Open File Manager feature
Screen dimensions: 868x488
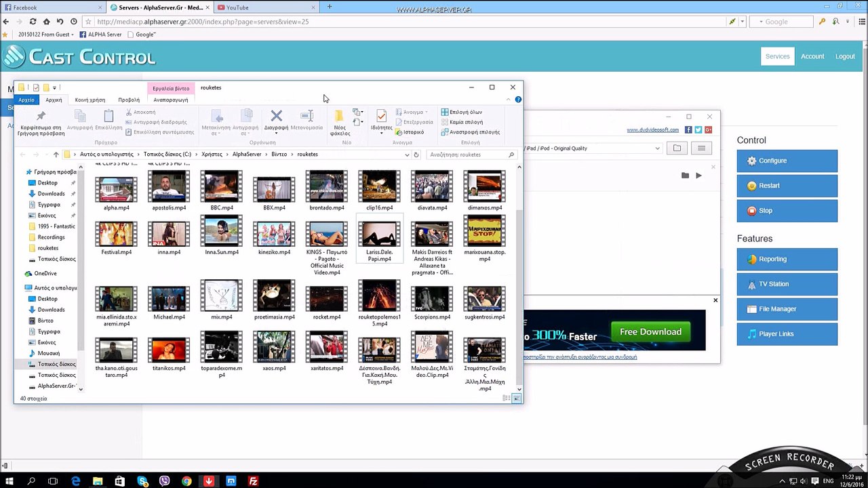(787, 309)
